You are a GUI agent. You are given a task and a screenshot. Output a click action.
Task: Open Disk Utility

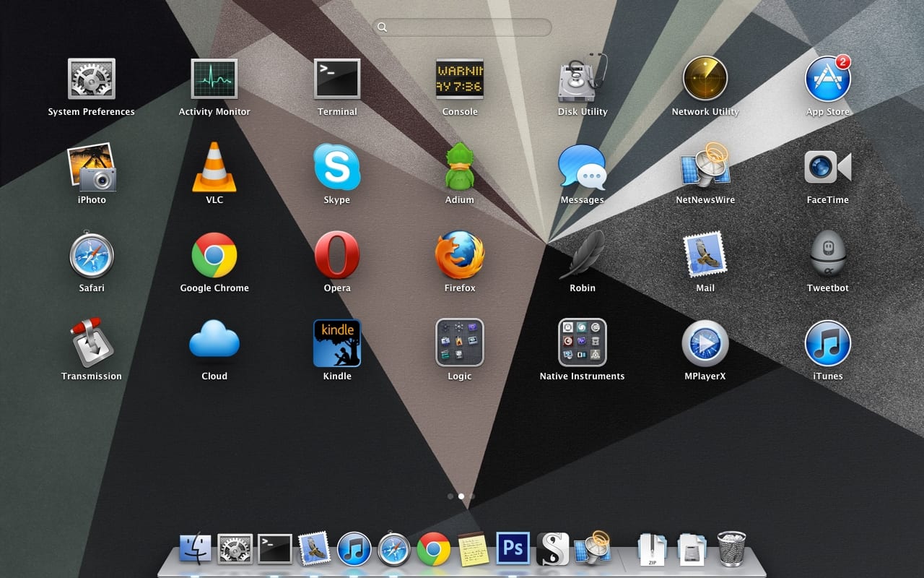583,77
